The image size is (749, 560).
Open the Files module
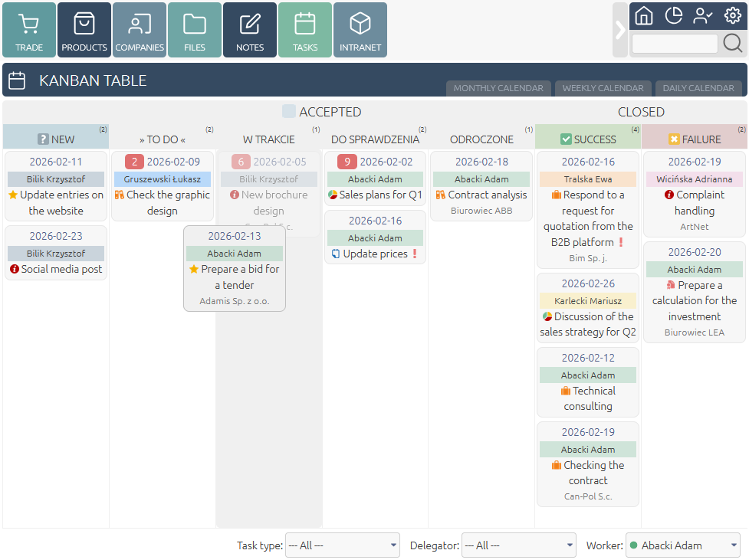(x=195, y=30)
